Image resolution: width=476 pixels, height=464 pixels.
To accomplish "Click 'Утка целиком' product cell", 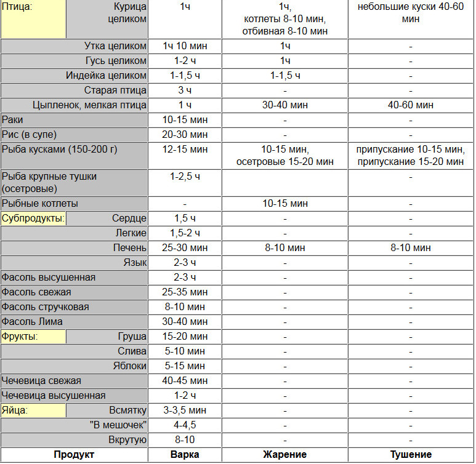I will tap(74, 46).
